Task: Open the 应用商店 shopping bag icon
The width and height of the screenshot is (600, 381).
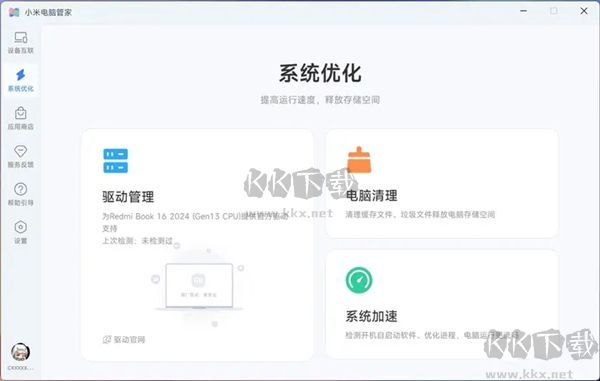Action: (21, 113)
